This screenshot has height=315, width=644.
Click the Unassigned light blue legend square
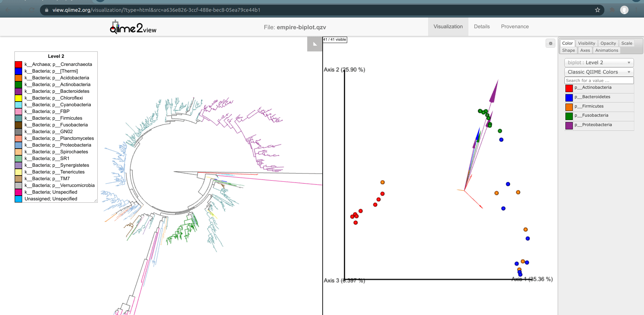pos(18,199)
